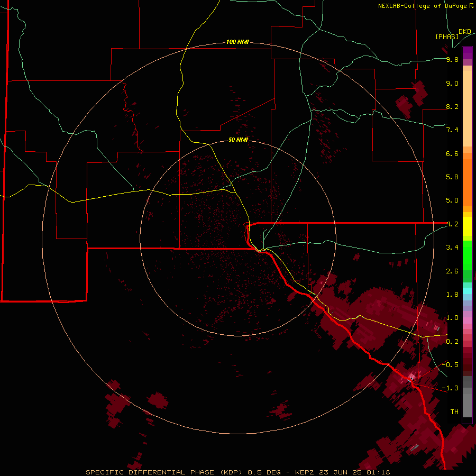The width and height of the screenshot is (476, 476).
Task: Click the 8.2 scale value
Action: point(452,106)
